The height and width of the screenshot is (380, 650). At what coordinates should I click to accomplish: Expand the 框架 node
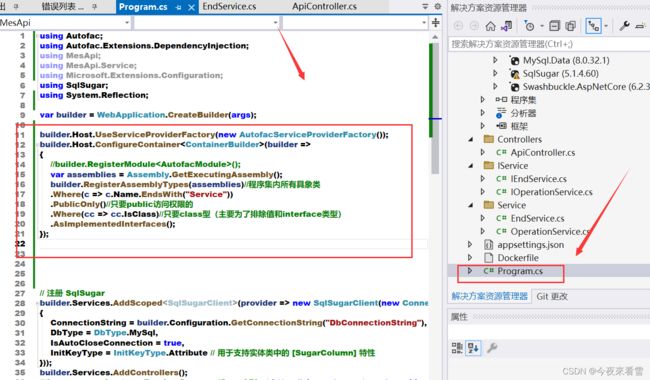(x=483, y=126)
